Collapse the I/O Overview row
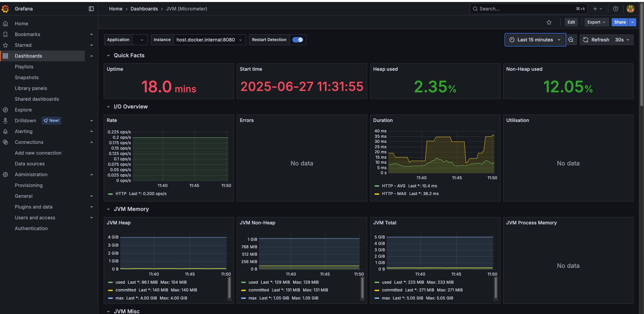This screenshot has width=644, height=314. click(x=108, y=107)
